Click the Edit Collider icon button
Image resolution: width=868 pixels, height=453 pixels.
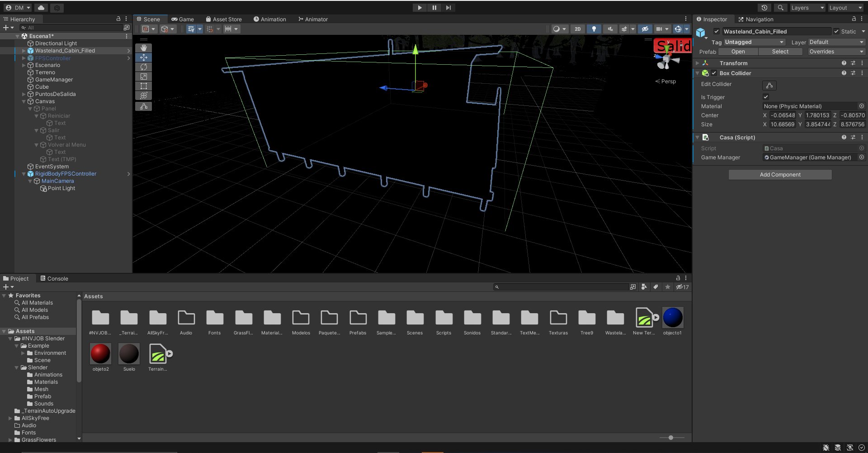click(769, 86)
